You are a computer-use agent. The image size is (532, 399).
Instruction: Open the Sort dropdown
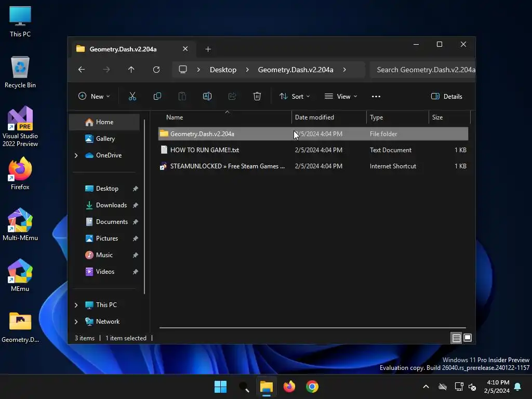[x=295, y=96]
